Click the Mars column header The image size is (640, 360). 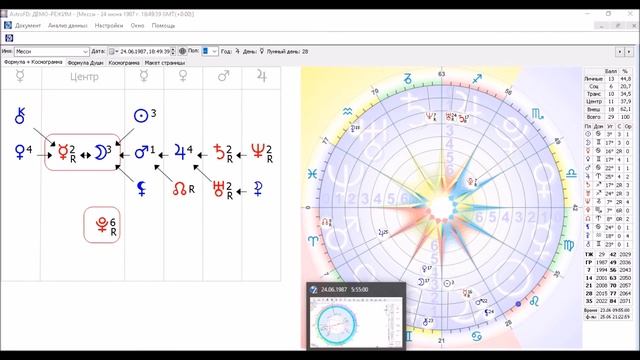223,76
